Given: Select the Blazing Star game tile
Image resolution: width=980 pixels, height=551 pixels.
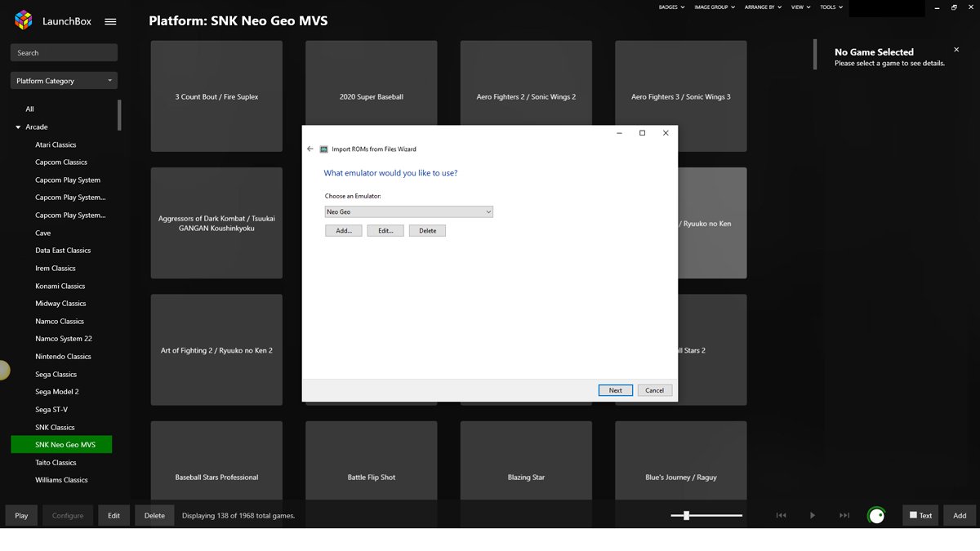Looking at the screenshot, I should [x=526, y=460].
